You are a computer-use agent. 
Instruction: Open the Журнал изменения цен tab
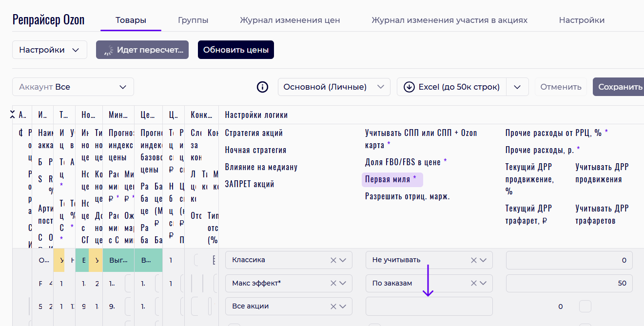[290, 20]
